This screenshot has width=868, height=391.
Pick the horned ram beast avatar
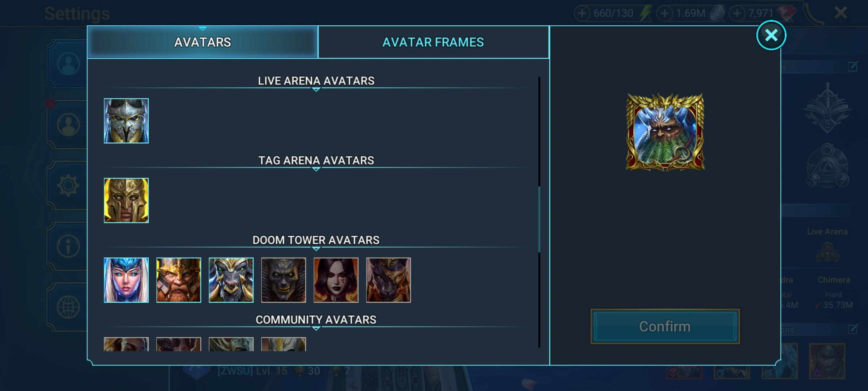tap(231, 280)
